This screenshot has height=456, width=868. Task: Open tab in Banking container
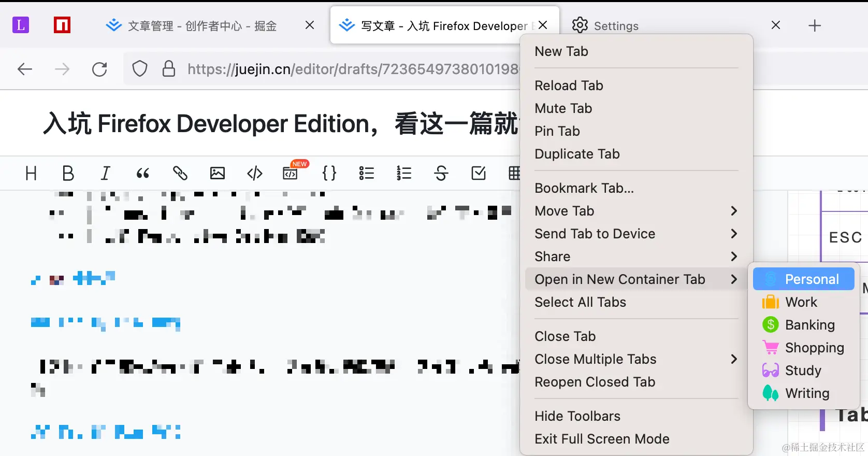pos(804,325)
